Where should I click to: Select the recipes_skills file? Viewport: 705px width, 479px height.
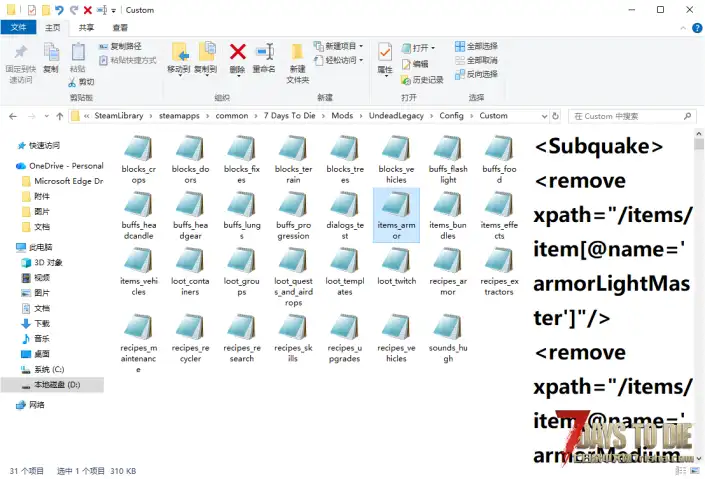pyautogui.click(x=293, y=339)
